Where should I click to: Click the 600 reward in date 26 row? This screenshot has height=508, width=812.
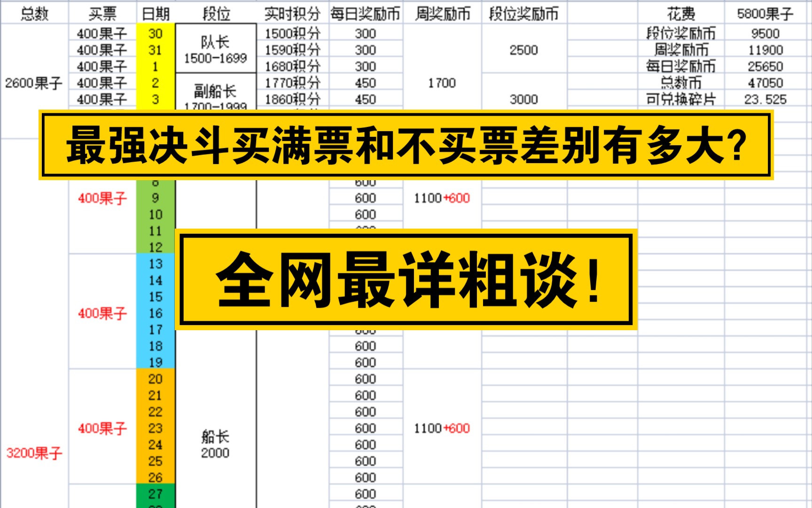point(366,478)
